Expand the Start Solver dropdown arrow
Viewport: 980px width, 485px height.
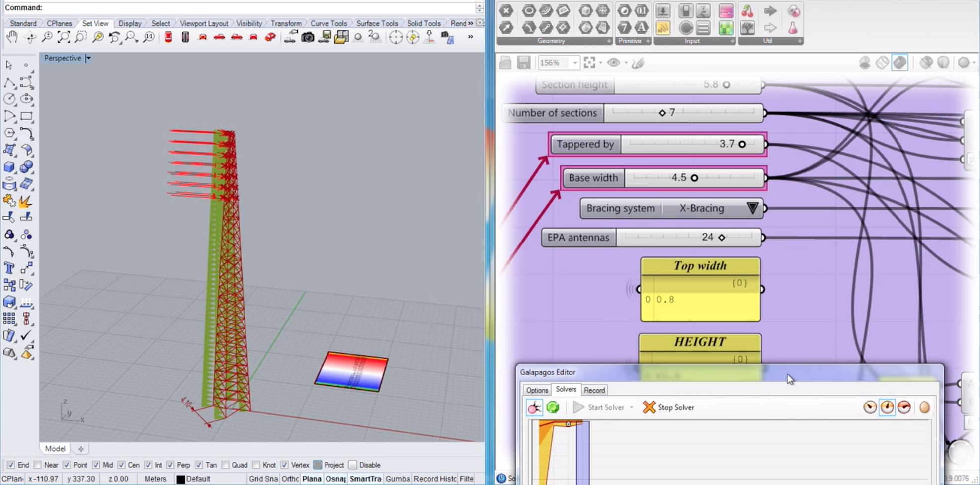[x=632, y=407]
